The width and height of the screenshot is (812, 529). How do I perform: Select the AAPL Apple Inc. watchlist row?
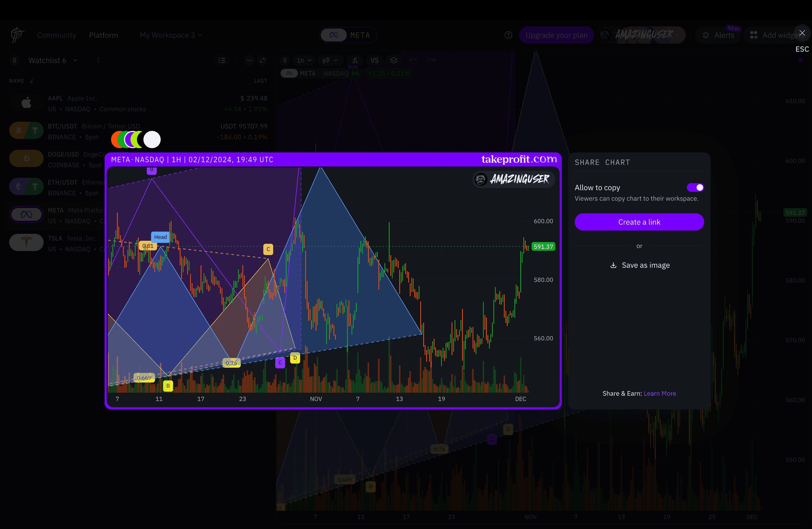[x=138, y=103]
